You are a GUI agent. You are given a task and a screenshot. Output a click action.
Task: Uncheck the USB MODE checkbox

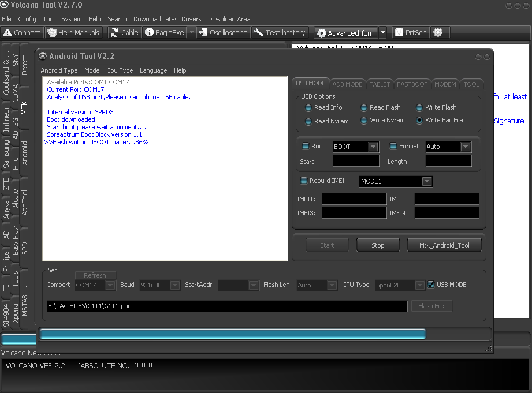pyautogui.click(x=431, y=285)
